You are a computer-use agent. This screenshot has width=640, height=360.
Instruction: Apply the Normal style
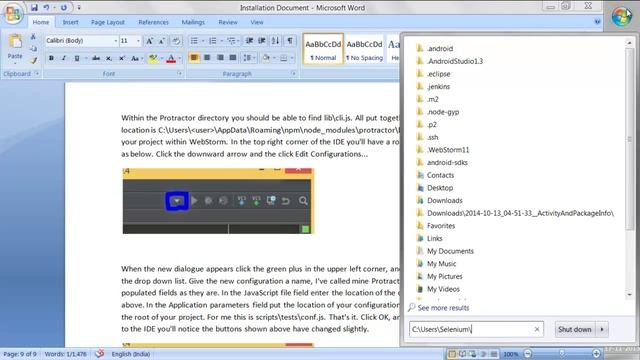(x=323, y=49)
